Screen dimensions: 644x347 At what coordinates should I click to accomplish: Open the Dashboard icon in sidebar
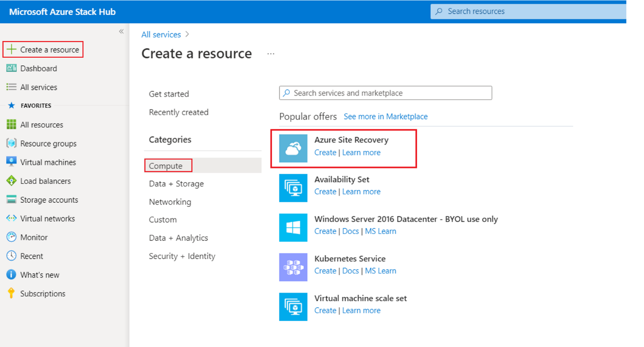tap(11, 68)
